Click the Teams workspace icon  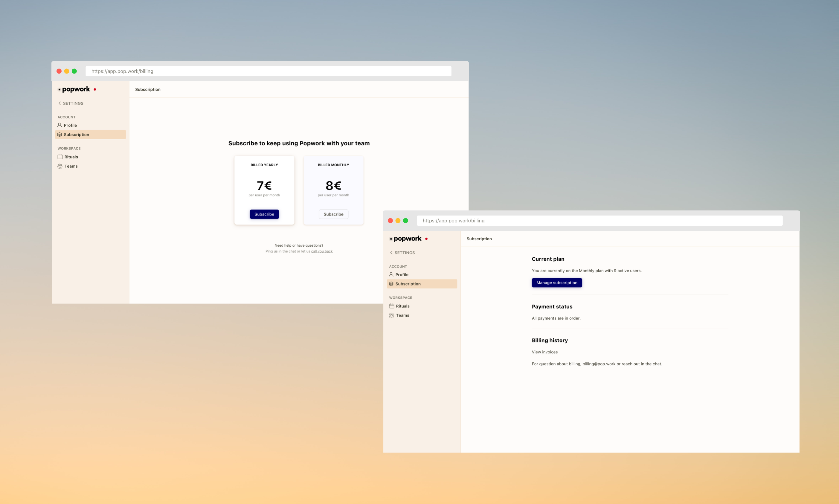click(60, 166)
